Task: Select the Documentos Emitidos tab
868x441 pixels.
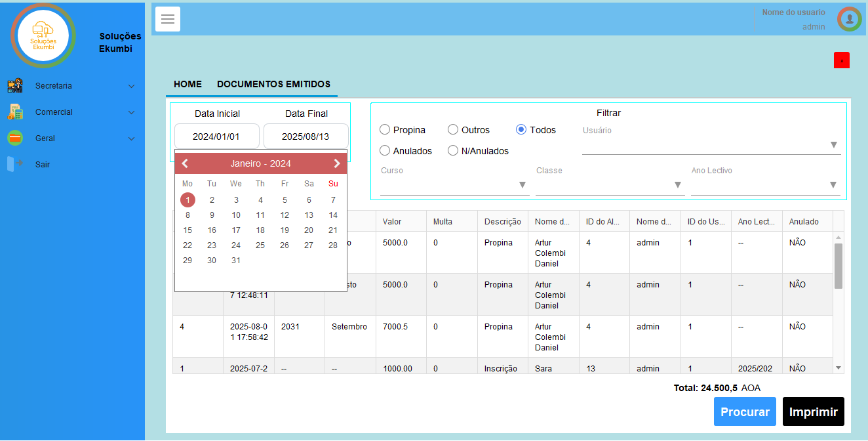Action: 273,85
